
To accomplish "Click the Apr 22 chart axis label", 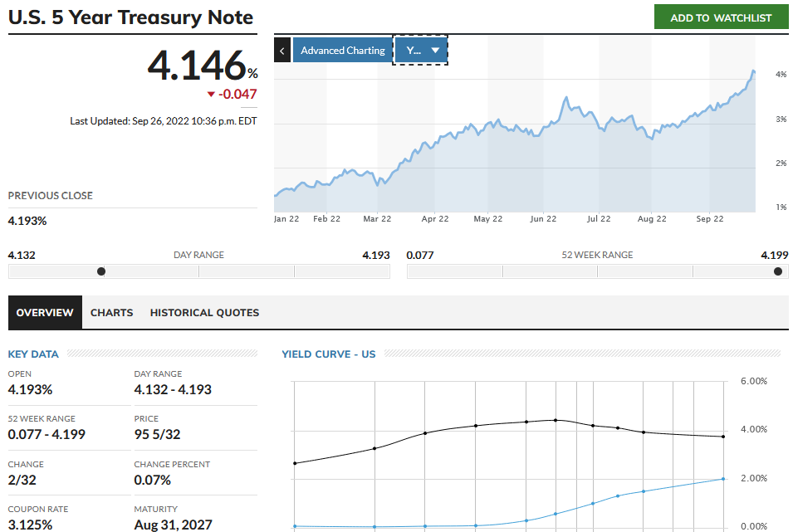I will 435,218.
